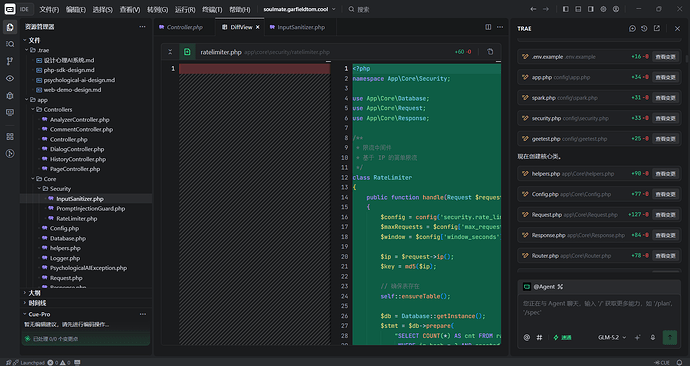This screenshot has height=366, width=690.
Task: Copy ratelimiter.php diff content icon
Action: click(490, 52)
